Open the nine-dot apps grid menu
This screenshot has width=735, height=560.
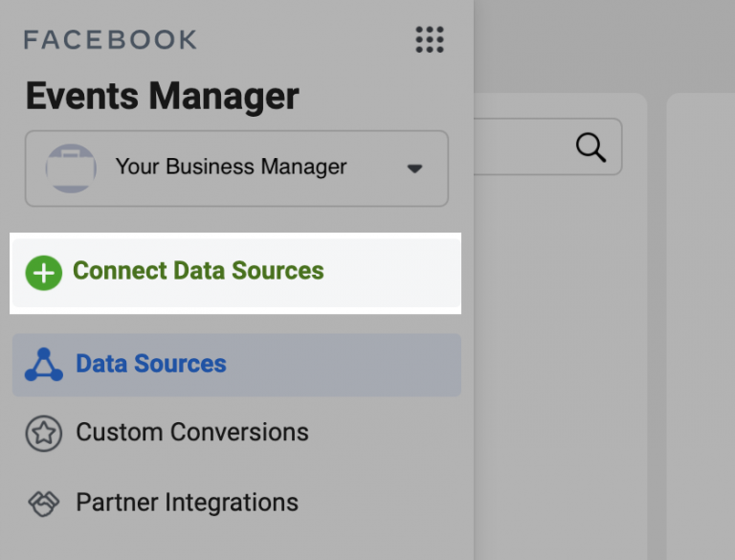pyautogui.click(x=430, y=39)
